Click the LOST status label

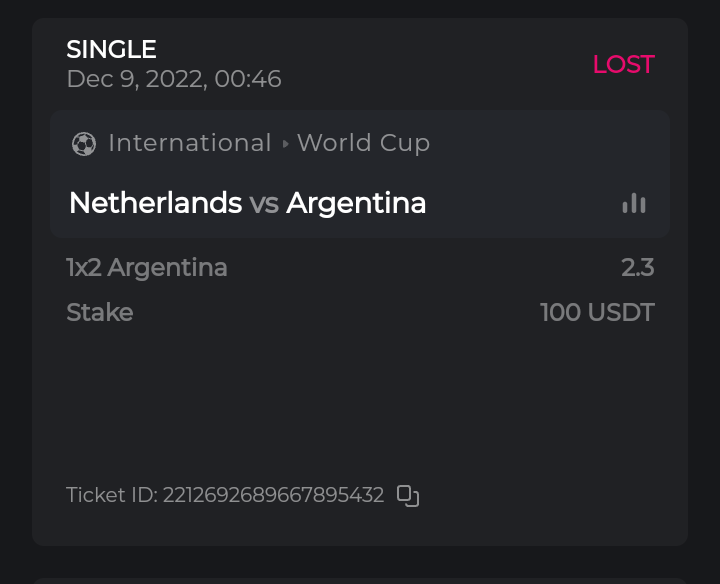[x=623, y=64]
